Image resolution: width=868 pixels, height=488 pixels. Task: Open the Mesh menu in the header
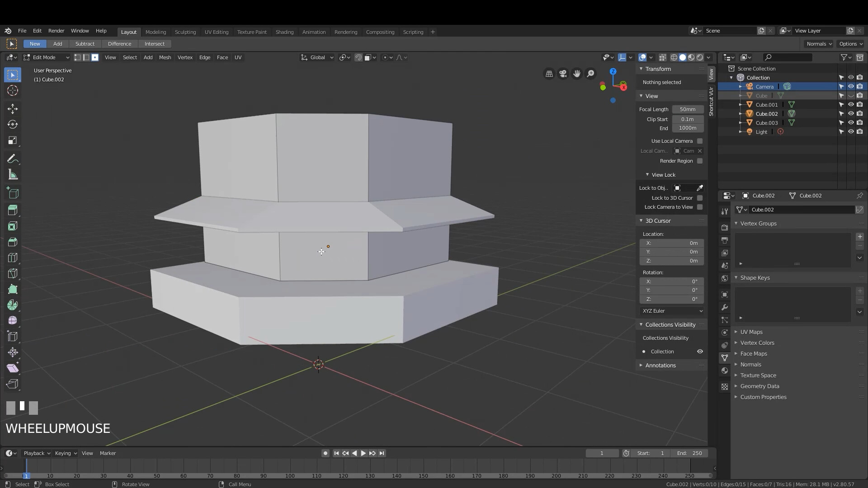coord(165,57)
